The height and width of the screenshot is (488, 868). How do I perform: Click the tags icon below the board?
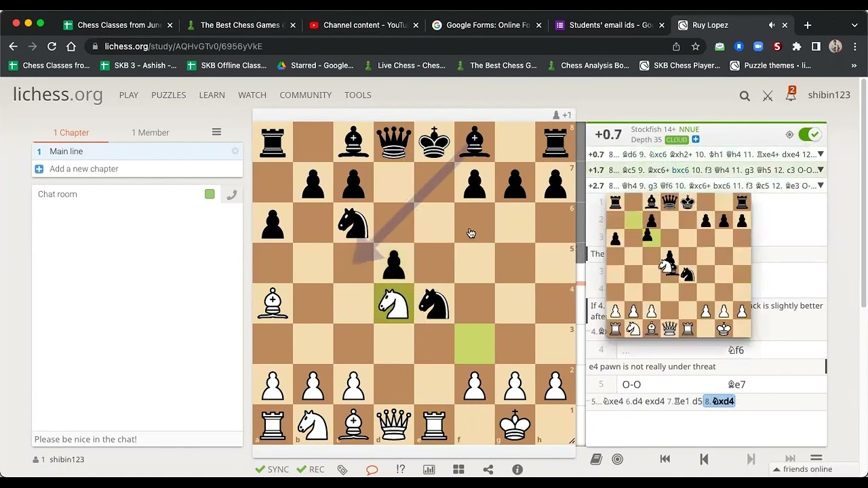pyautogui.click(x=342, y=469)
